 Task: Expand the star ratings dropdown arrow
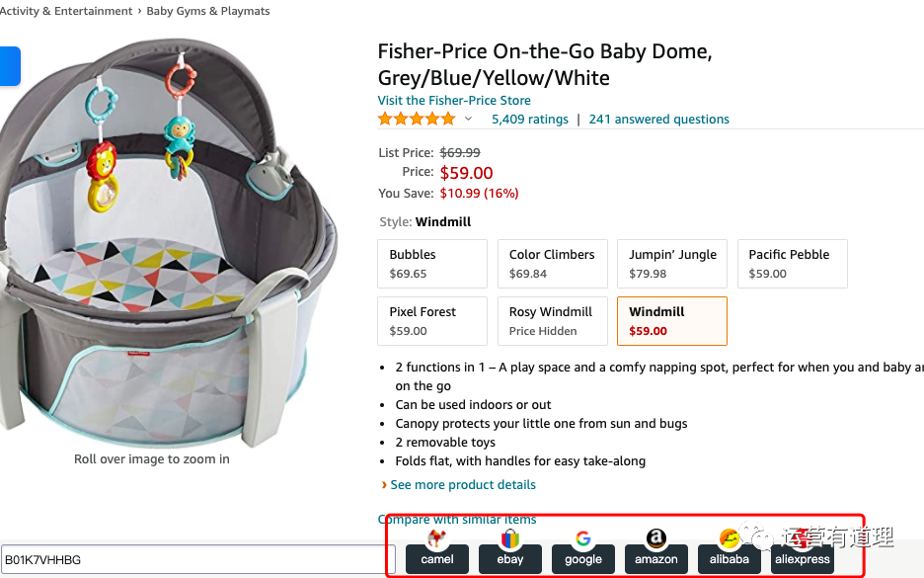pyautogui.click(x=469, y=120)
